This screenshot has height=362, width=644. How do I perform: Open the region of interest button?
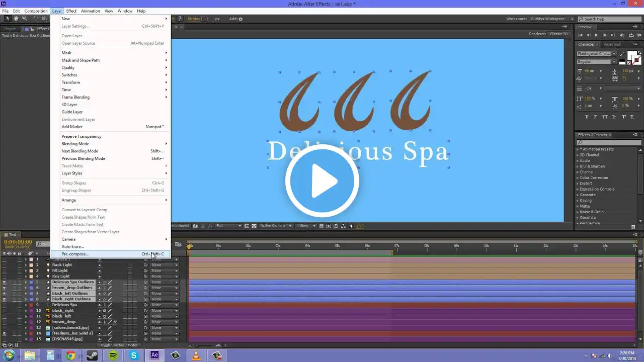click(x=247, y=226)
